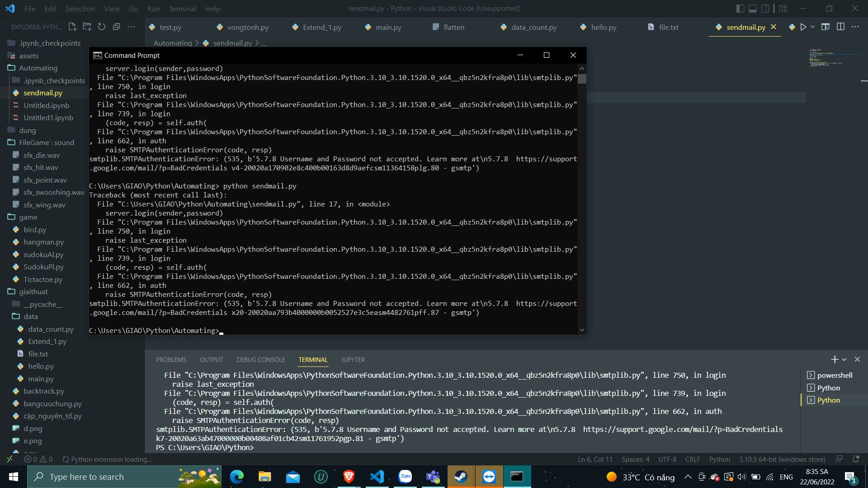
Task: Collapse the giaithuat folder
Action: click(33, 291)
